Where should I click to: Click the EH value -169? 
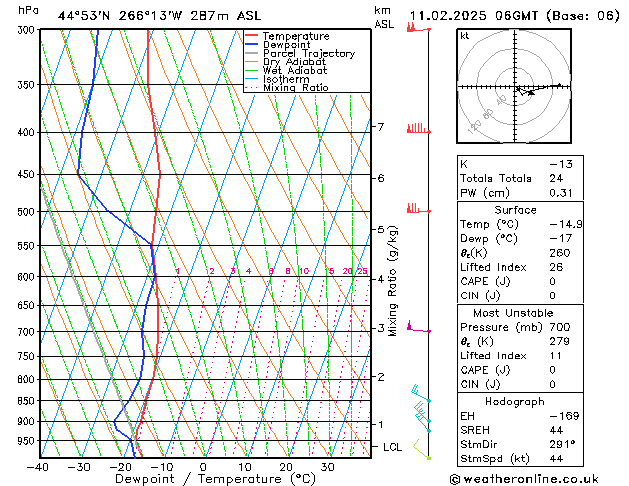[564, 416]
